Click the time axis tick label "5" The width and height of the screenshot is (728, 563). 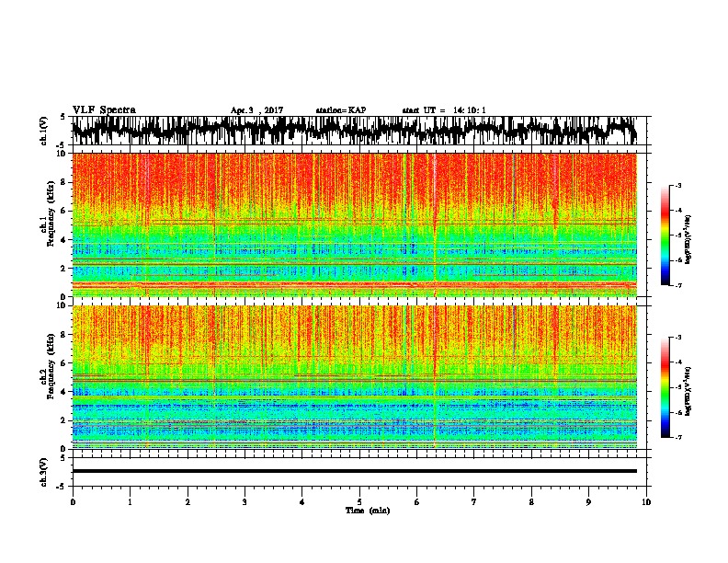tap(359, 502)
